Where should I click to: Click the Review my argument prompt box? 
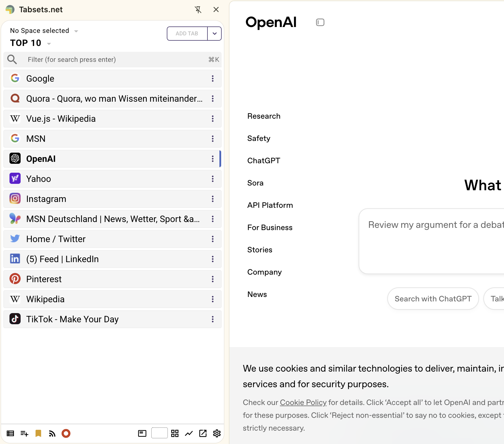pyautogui.click(x=432, y=241)
